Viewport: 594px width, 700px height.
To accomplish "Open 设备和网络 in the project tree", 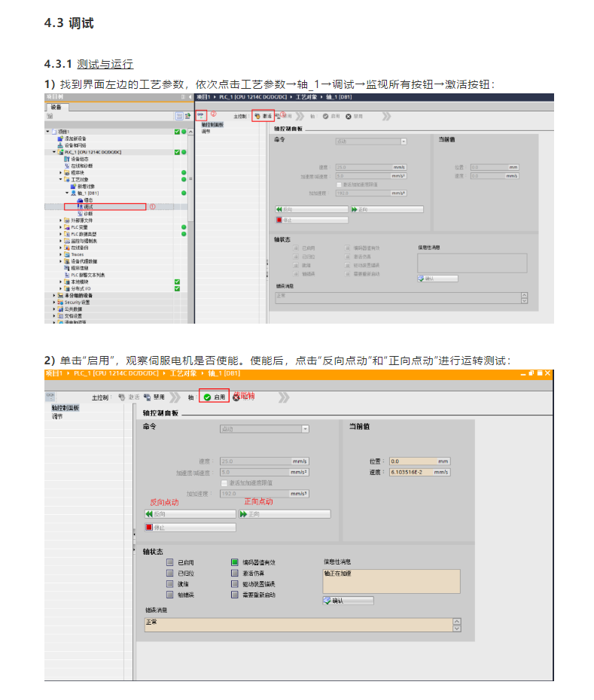I will tap(75, 145).
